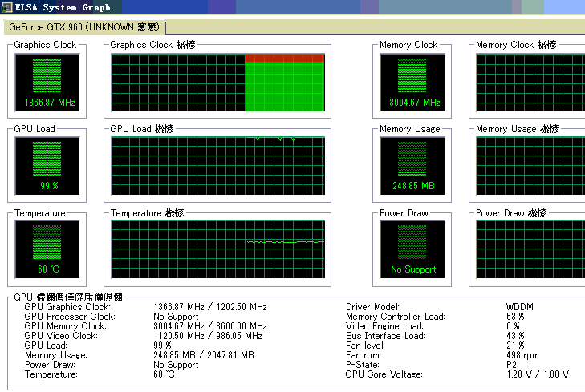Image resolution: width=585 pixels, height=392 pixels.
Task: Click the '1.20 V / 1.00 V' value
Action: coord(538,374)
